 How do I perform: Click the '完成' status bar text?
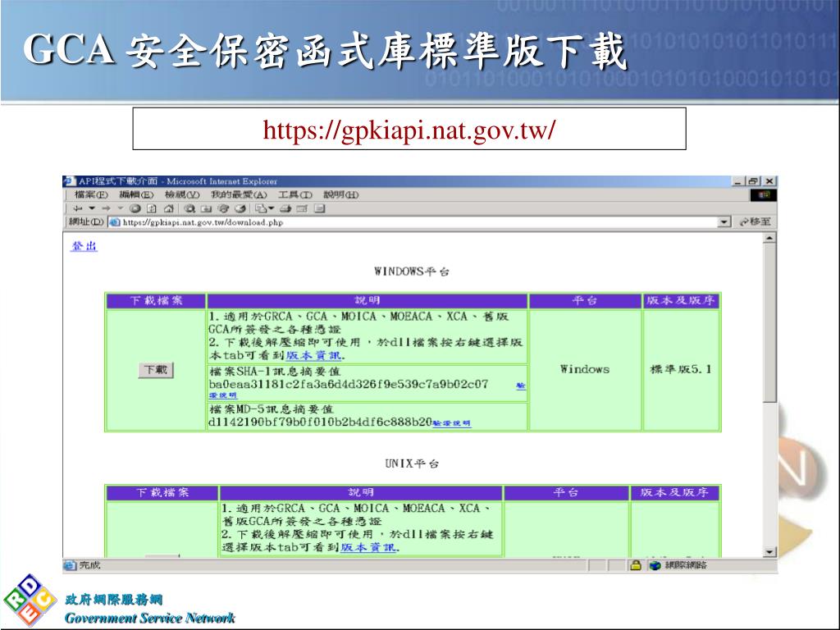tap(90, 565)
